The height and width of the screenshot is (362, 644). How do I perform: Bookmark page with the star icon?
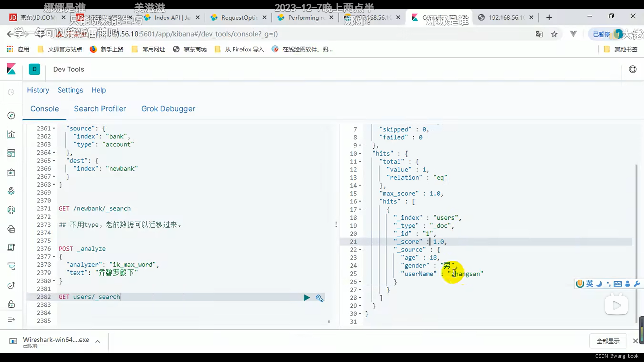[x=554, y=34]
